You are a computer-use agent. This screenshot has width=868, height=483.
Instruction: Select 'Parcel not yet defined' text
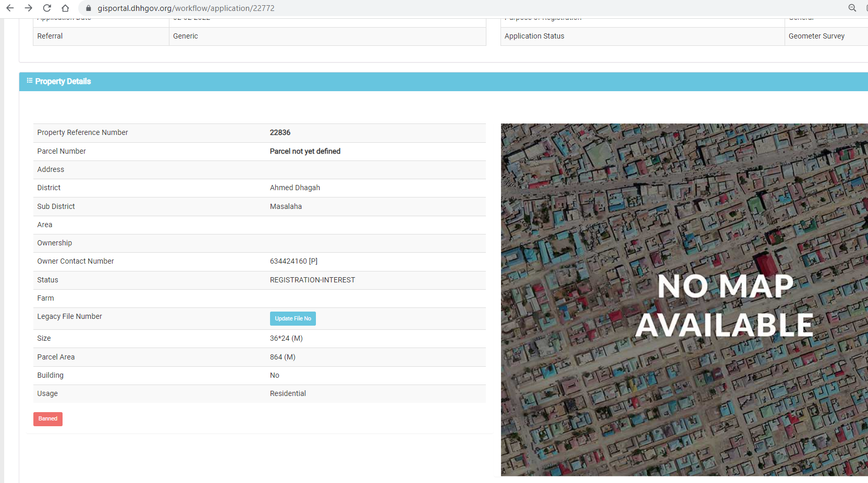[x=305, y=151]
